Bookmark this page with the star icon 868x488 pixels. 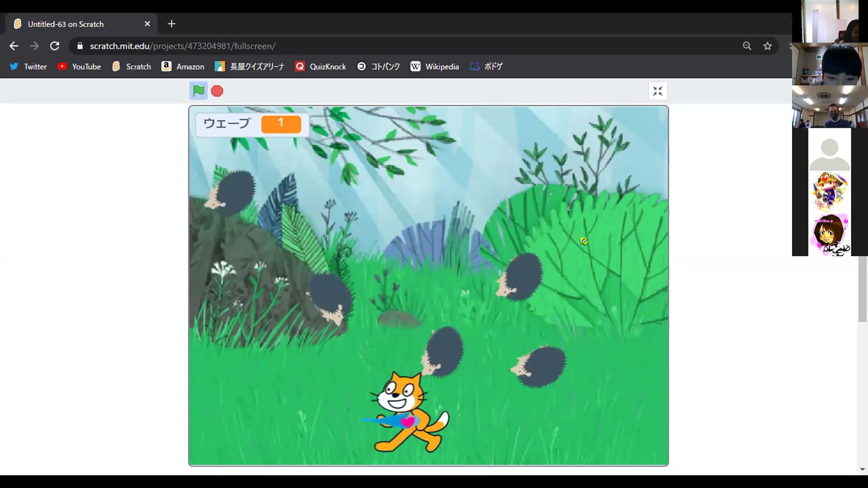click(768, 46)
